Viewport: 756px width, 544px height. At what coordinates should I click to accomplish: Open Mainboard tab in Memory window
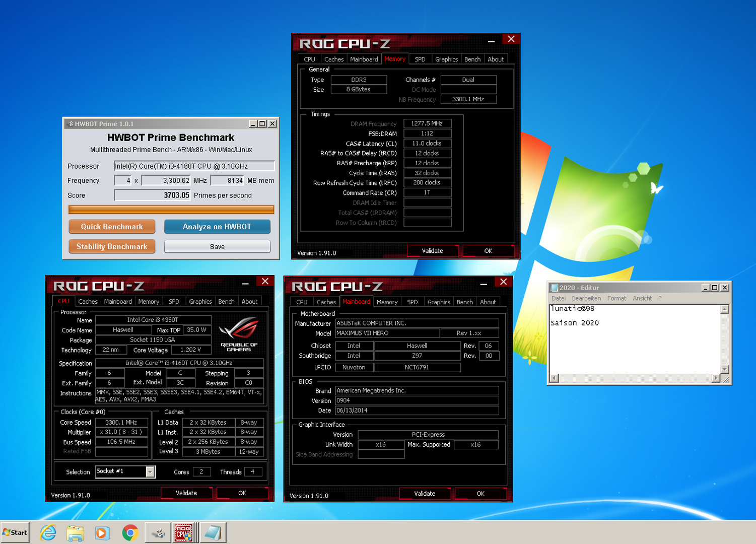(x=364, y=59)
